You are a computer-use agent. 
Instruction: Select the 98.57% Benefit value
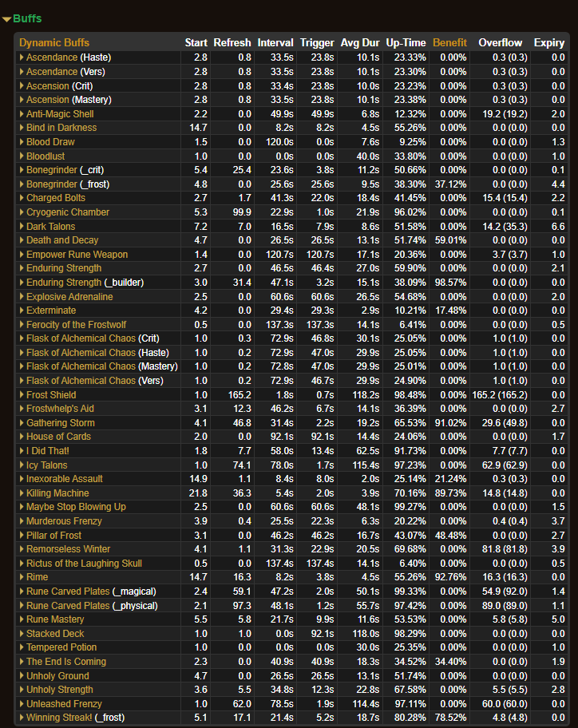point(450,283)
